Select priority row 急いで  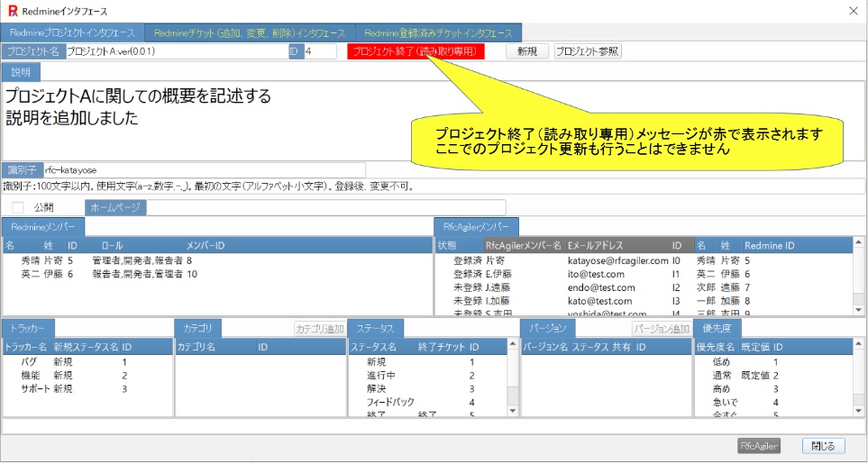tap(773, 402)
